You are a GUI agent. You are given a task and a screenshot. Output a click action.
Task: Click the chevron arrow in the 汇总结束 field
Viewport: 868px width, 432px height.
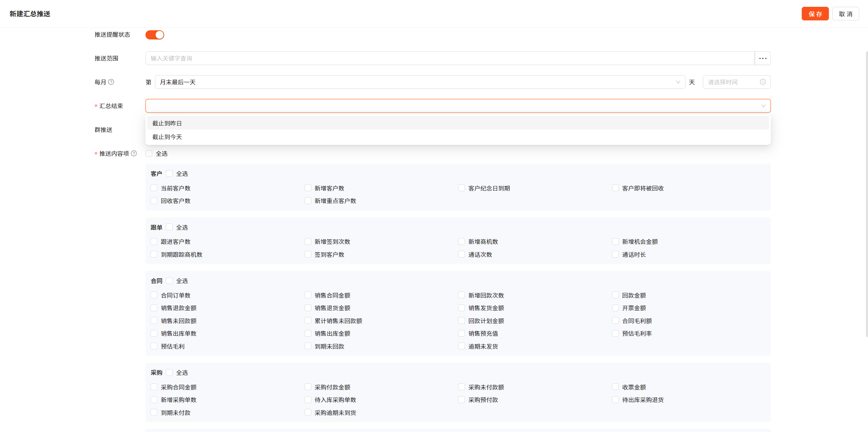tap(763, 106)
